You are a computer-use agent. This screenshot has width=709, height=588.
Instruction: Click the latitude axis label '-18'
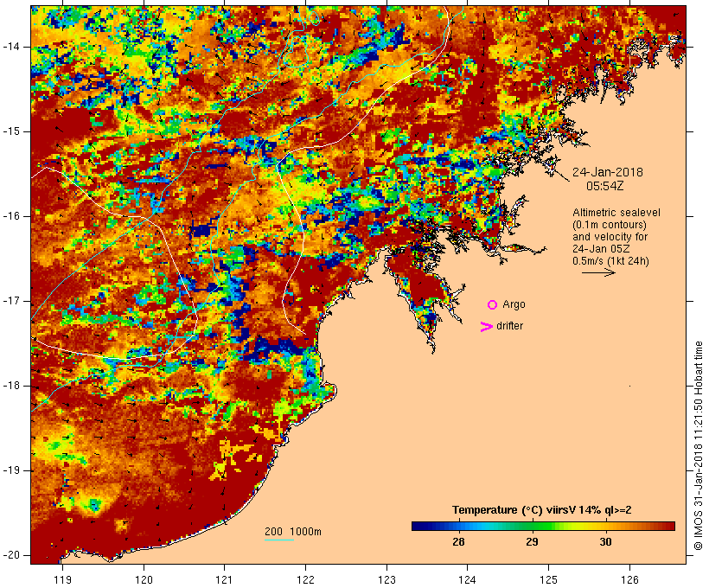[11, 386]
